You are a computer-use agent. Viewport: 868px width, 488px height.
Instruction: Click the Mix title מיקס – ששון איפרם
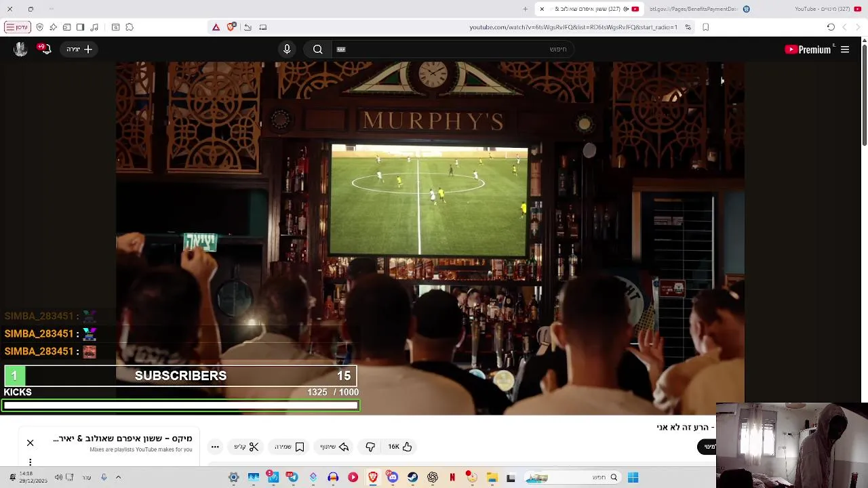point(123,439)
